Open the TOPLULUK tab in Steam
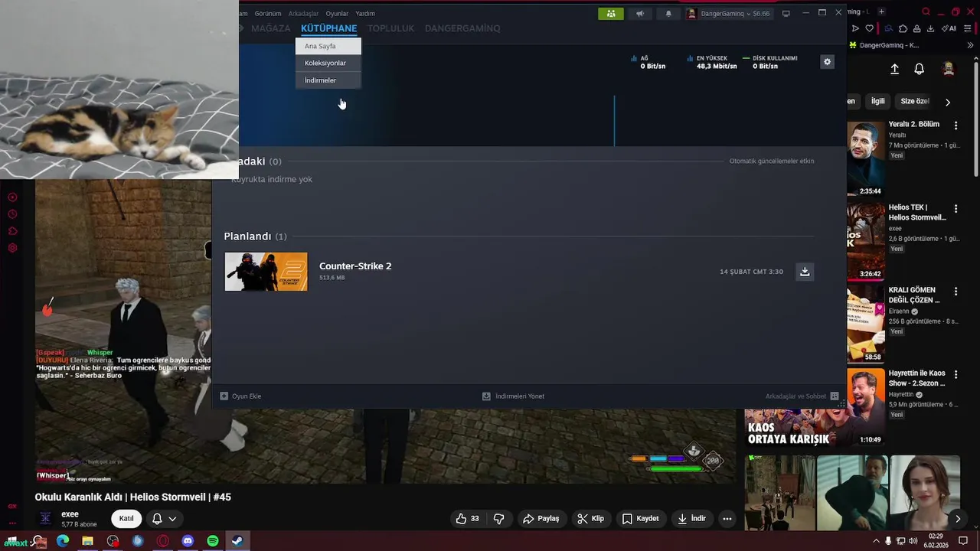 point(390,28)
